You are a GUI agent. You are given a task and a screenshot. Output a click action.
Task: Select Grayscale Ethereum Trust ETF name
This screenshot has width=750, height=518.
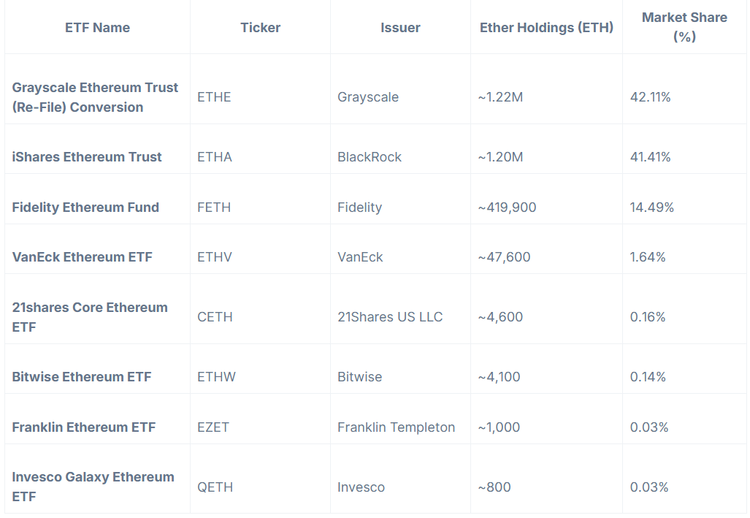click(95, 97)
